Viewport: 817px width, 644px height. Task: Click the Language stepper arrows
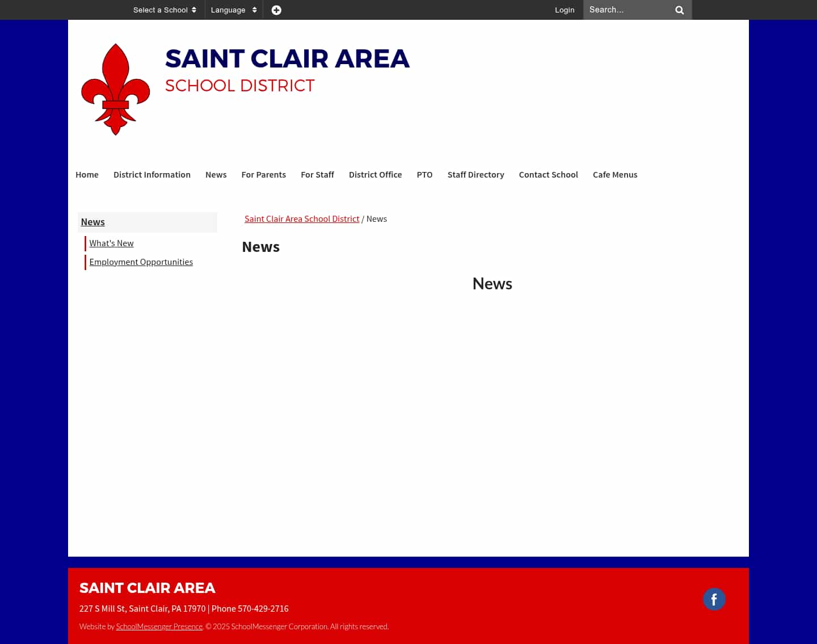pyautogui.click(x=254, y=10)
